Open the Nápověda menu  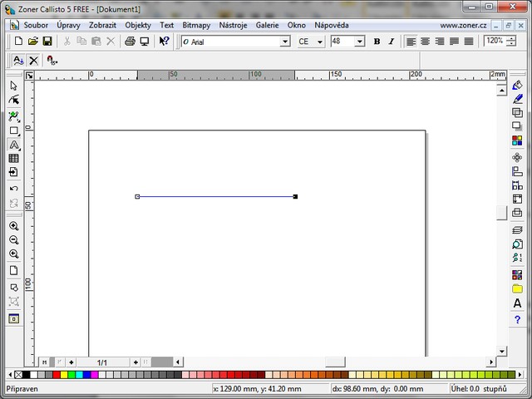pyautogui.click(x=332, y=25)
